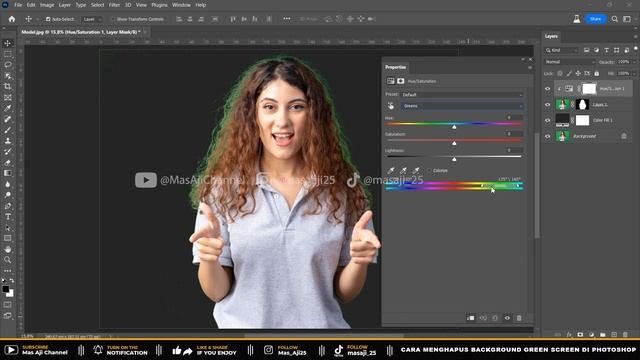Screen dimensions: 640x360
Task: Select the Brush tool
Action: [7, 130]
